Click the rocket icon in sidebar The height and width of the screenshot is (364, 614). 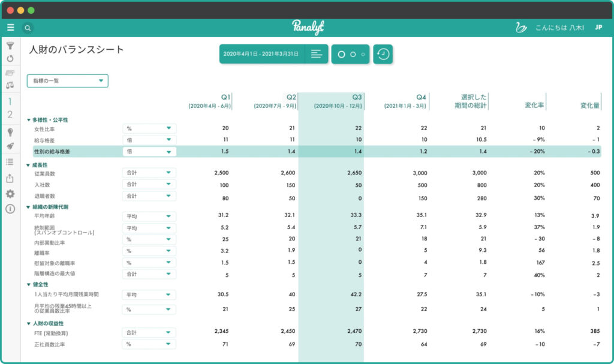tap(10, 146)
